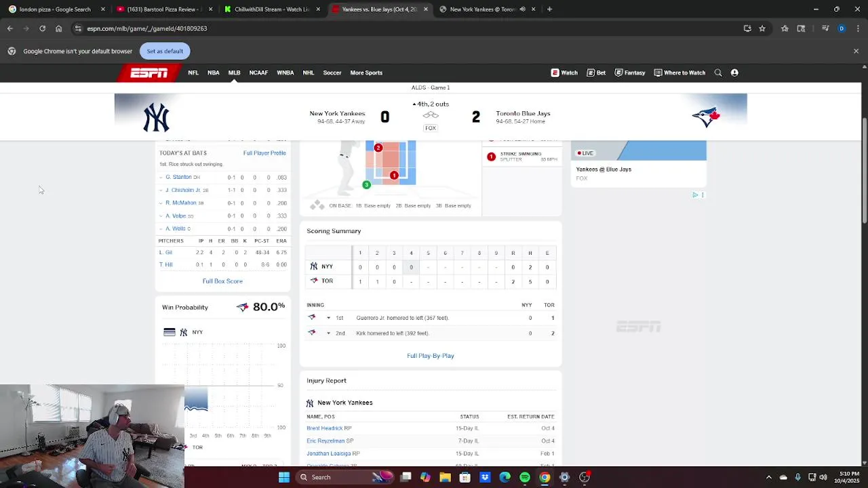Open More Sports in ESPN navigation
The image size is (868, 488).
point(366,73)
